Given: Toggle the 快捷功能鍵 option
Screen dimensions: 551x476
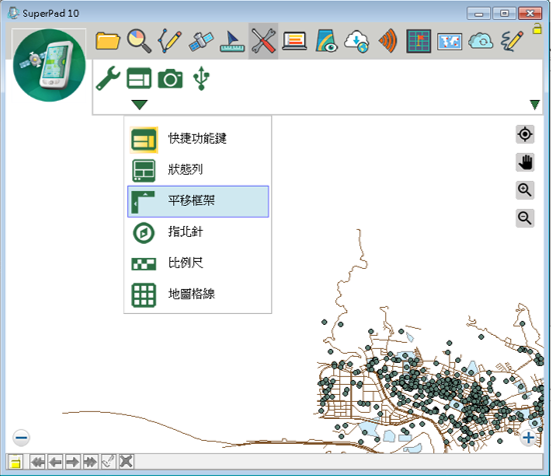Looking at the screenshot, I should (x=198, y=139).
